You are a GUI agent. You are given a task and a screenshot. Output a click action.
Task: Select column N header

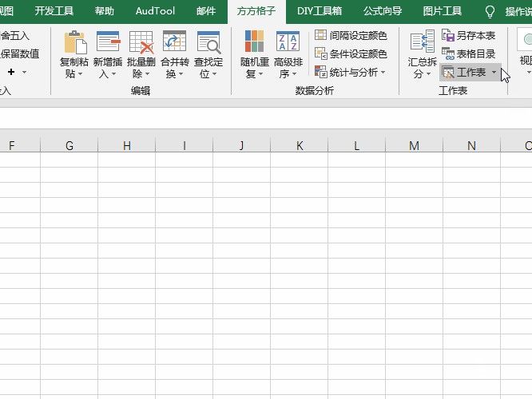pos(471,145)
